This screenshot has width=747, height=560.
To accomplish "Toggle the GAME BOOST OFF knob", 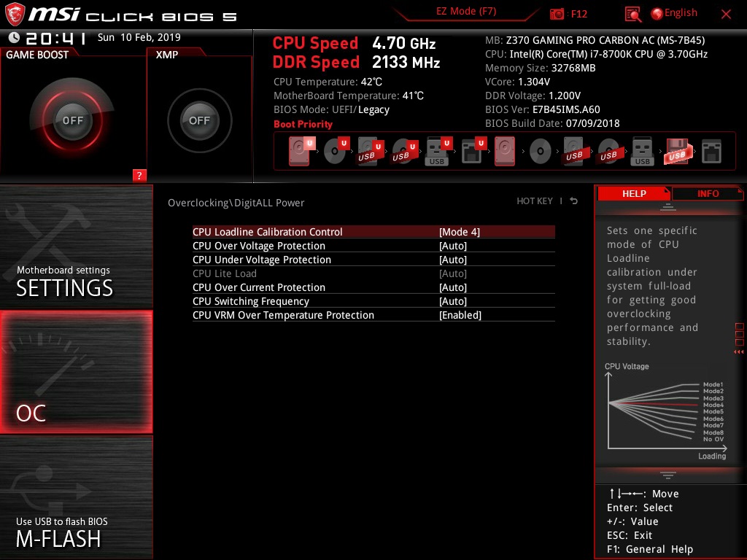I will click(x=72, y=120).
